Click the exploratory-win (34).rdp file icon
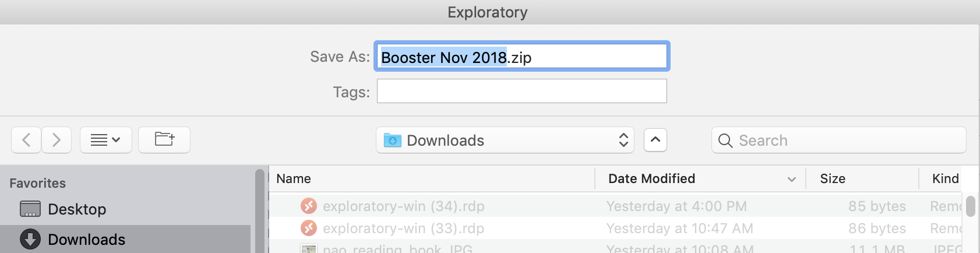 click(x=309, y=206)
